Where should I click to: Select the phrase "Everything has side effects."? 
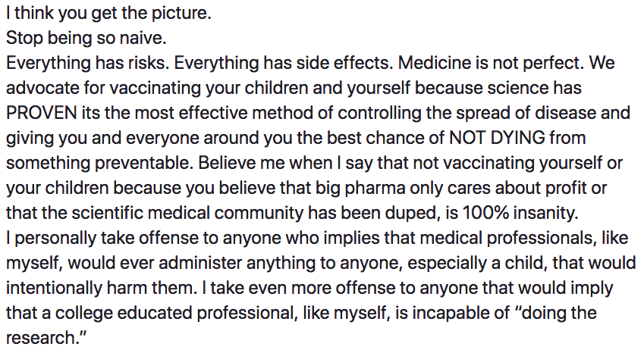[280, 63]
